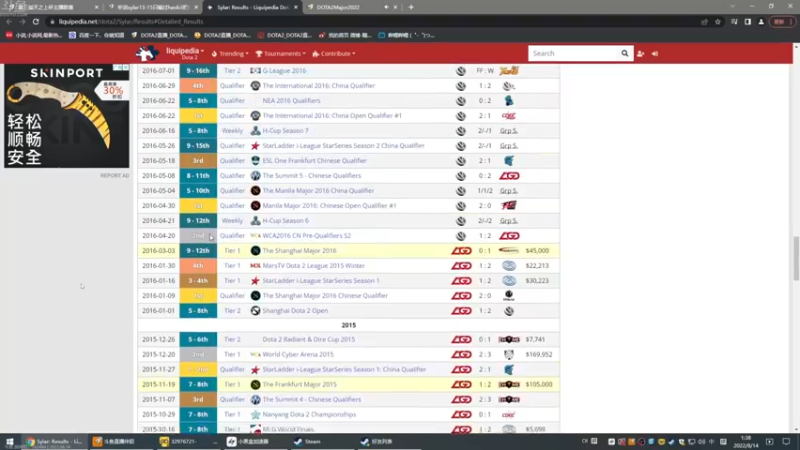Open the liquipedia Dota 2 wiki dropdown
The image size is (800, 450).
click(x=185, y=53)
